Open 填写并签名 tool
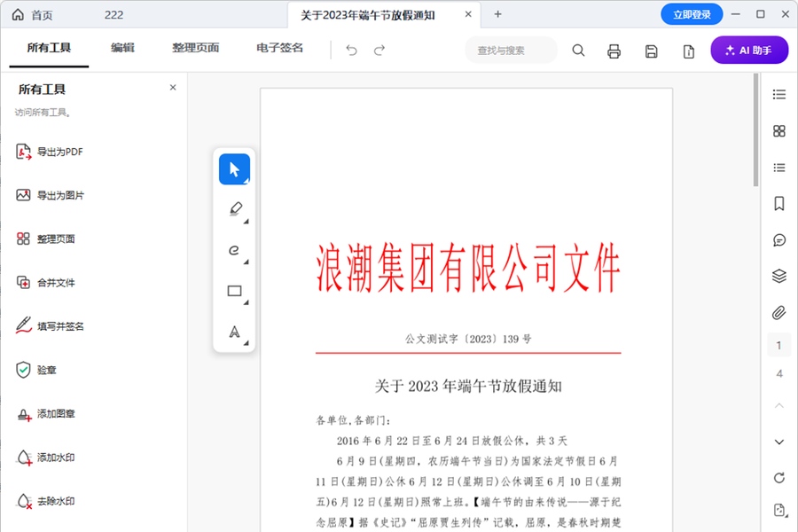 coord(50,325)
